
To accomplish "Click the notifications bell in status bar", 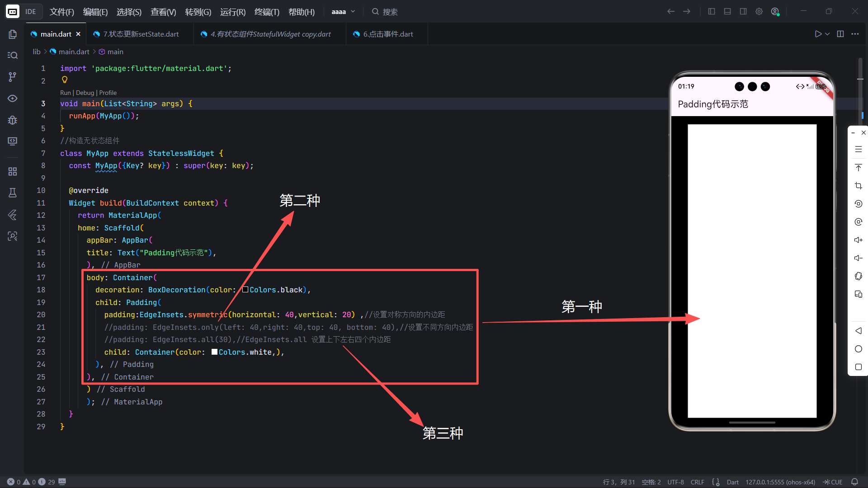I will pos(854,482).
